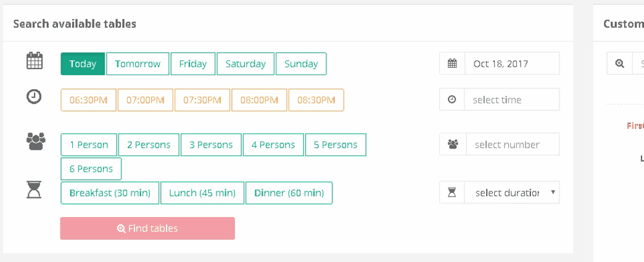The width and height of the screenshot is (644, 262).
Task: Click the small calendar icon in date field
Action: (452, 63)
